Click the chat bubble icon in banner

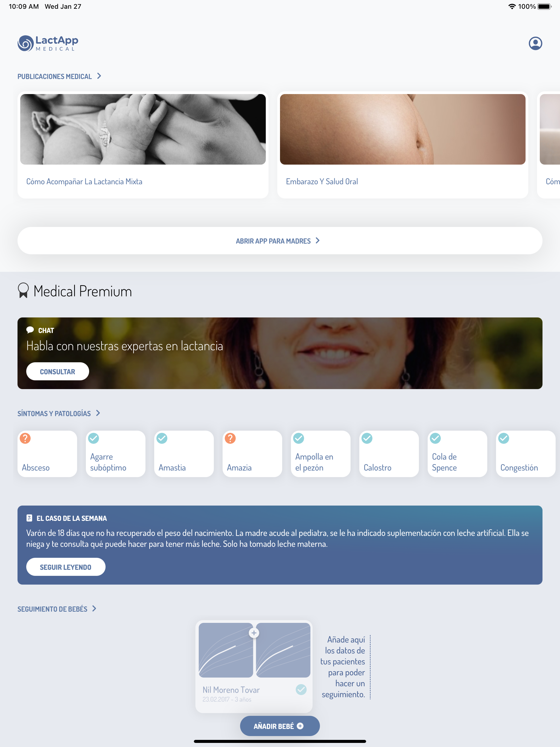(x=30, y=330)
